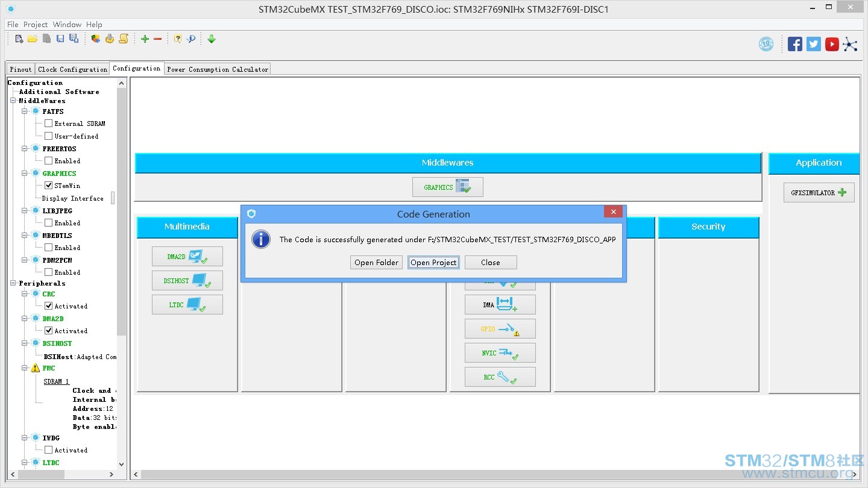Click the colored cubes toolbar icon

pos(96,39)
